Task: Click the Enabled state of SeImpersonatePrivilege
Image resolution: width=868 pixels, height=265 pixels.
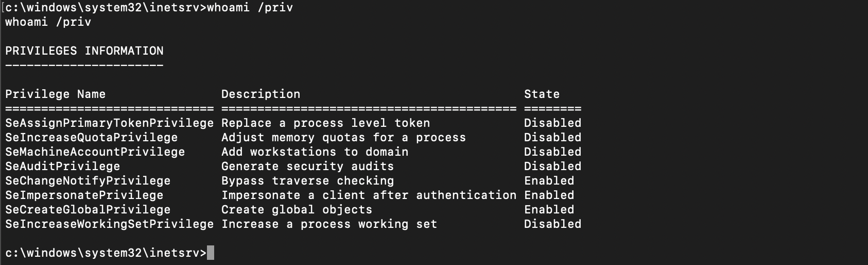Action: pyautogui.click(x=549, y=195)
